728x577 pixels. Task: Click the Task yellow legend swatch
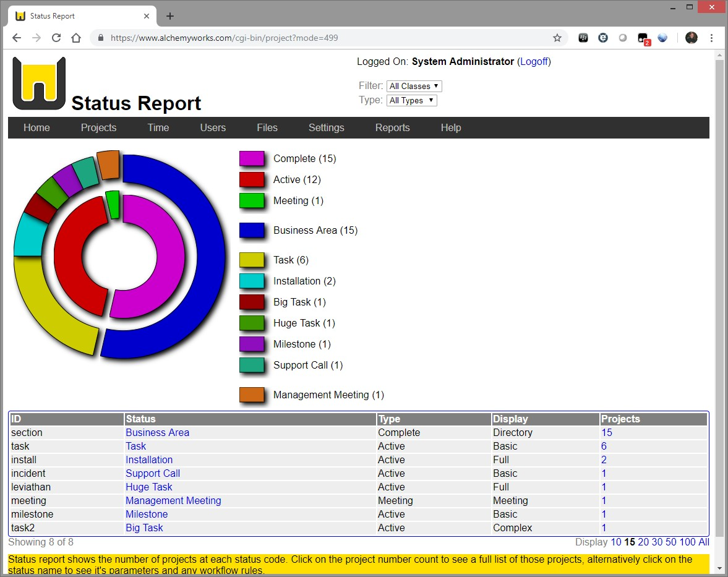(252, 260)
